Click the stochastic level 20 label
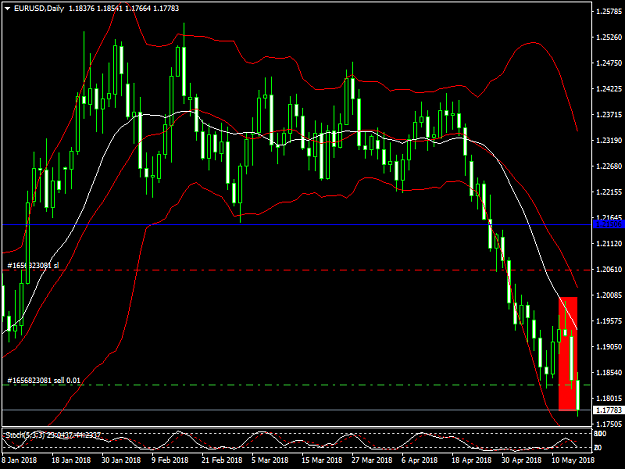This screenshot has height=469, width=625. 598,447
